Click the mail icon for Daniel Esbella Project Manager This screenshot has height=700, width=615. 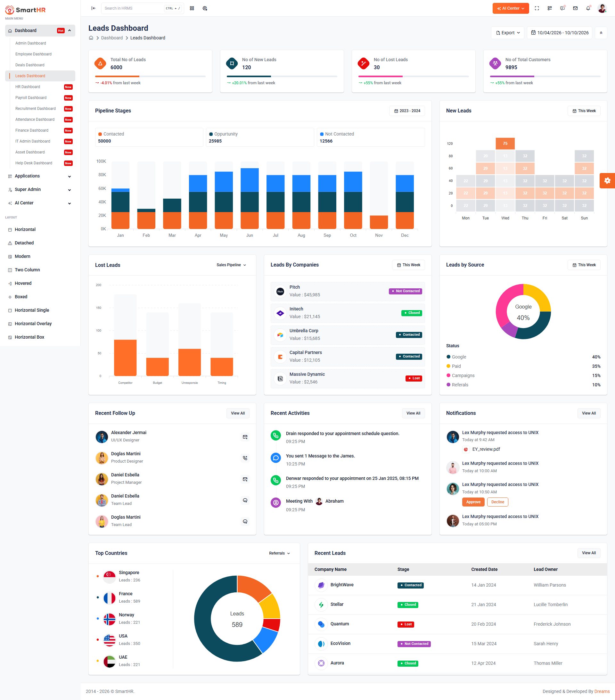(245, 479)
